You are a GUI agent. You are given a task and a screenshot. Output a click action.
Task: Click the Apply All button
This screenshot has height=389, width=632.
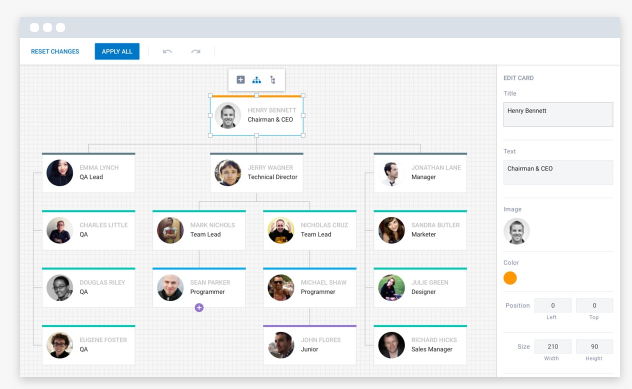pyautogui.click(x=117, y=51)
